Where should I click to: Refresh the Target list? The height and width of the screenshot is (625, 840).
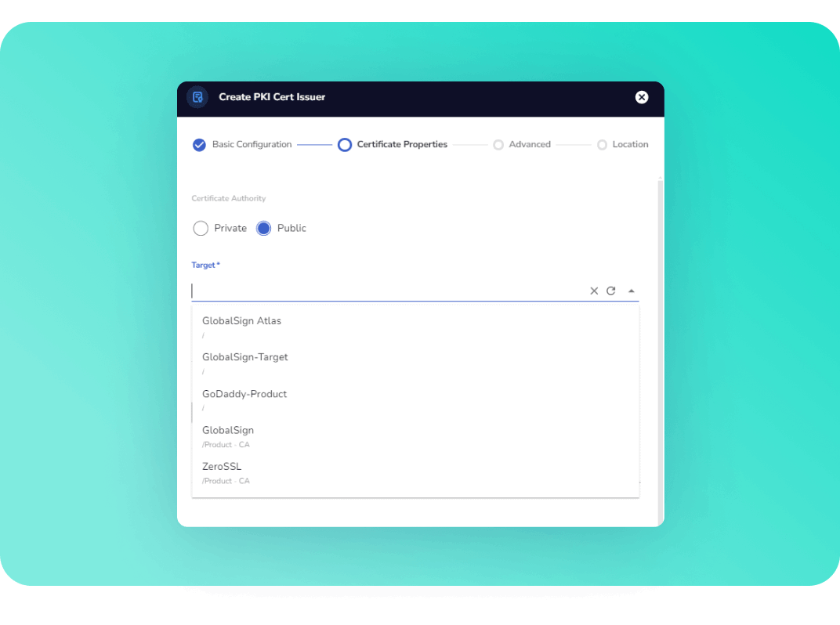pyautogui.click(x=611, y=291)
